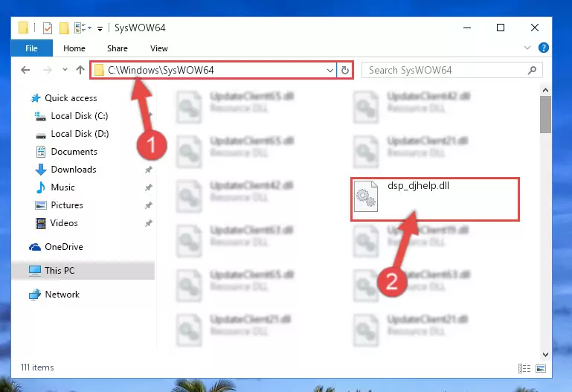The width and height of the screenshot is (572, 392).
Task: Click the New folder quick access icon
Action: tap(64, 28)
